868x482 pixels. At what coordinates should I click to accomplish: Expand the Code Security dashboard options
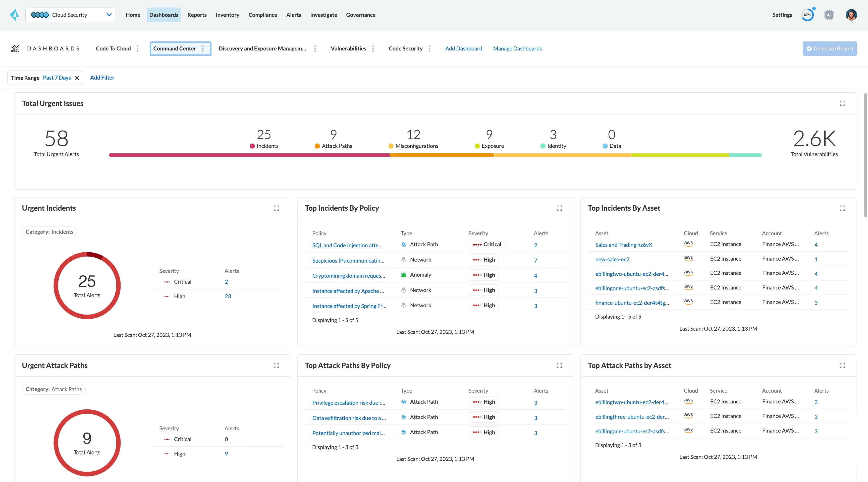tap(429, 48)
